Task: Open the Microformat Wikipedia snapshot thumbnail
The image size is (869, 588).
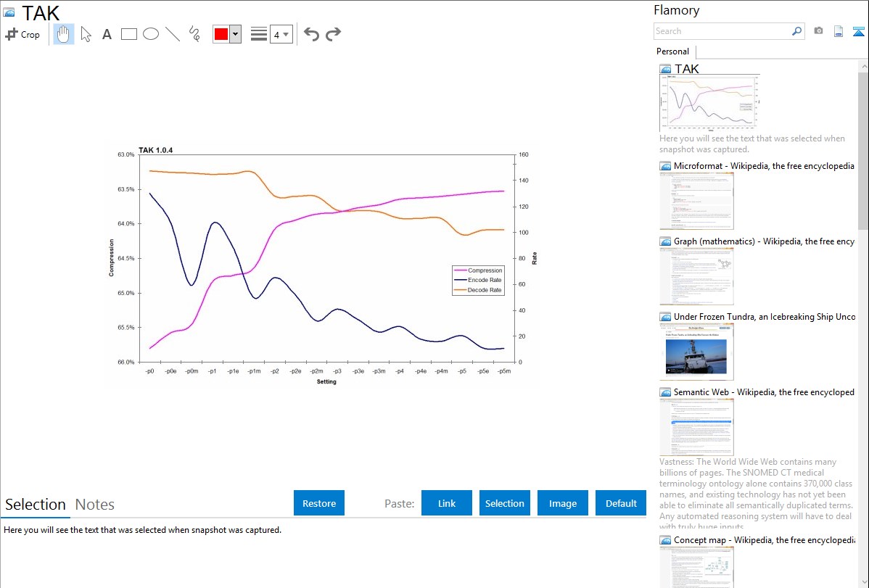Action: (x=696, y=201)
